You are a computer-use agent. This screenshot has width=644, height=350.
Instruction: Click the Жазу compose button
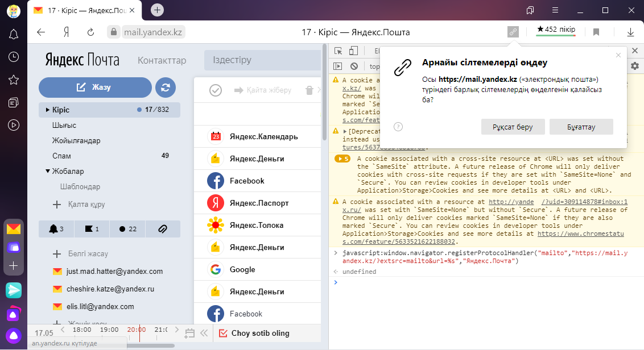(95, 88)
